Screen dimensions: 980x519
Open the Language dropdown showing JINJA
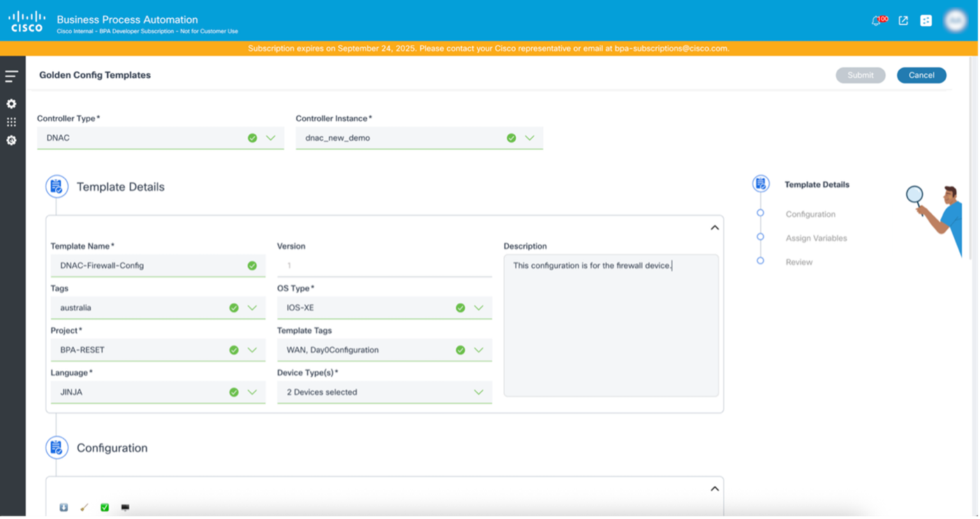(x=158, y=393)
